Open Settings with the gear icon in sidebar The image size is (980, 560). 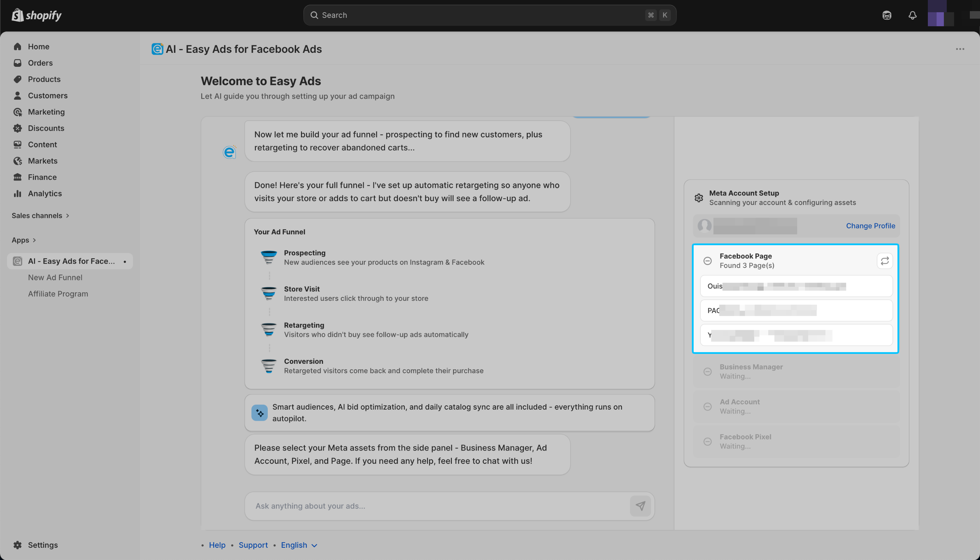[18, 545]
